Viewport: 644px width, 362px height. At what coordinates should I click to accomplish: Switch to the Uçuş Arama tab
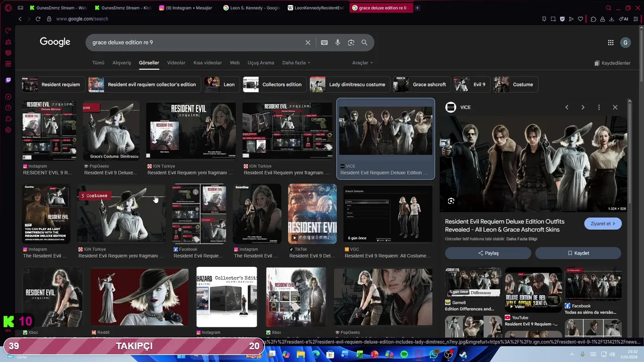coord(261,63)
